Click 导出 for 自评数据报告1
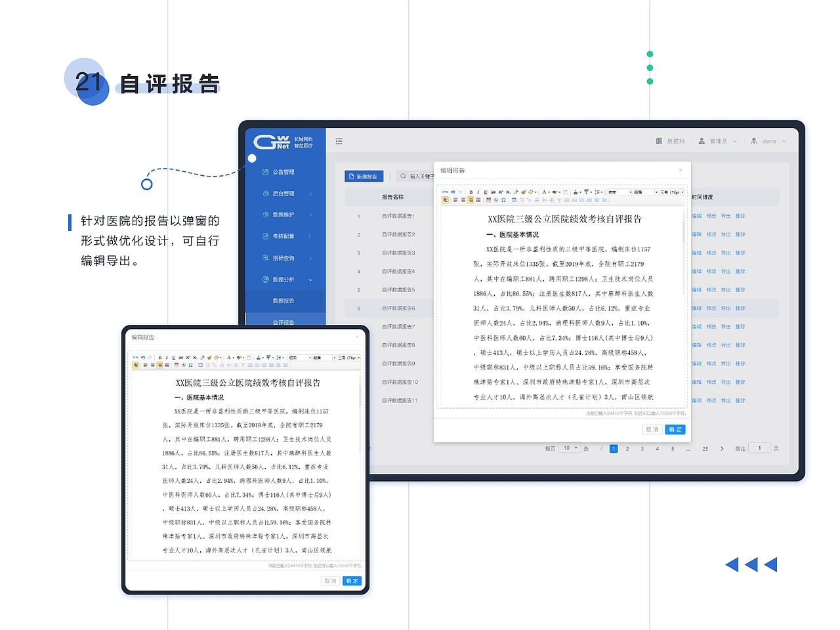Viewport: 840px width, 630px height. click(726, 216)
